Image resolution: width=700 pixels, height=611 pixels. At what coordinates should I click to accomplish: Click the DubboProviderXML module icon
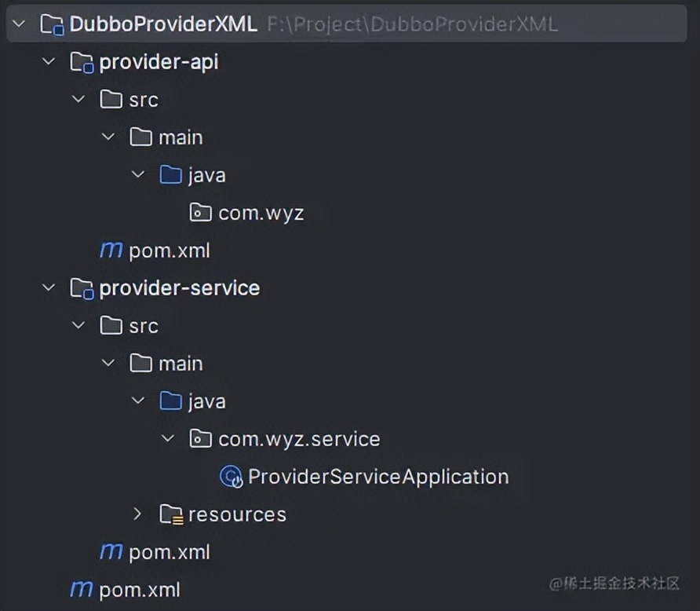[52, 24]
